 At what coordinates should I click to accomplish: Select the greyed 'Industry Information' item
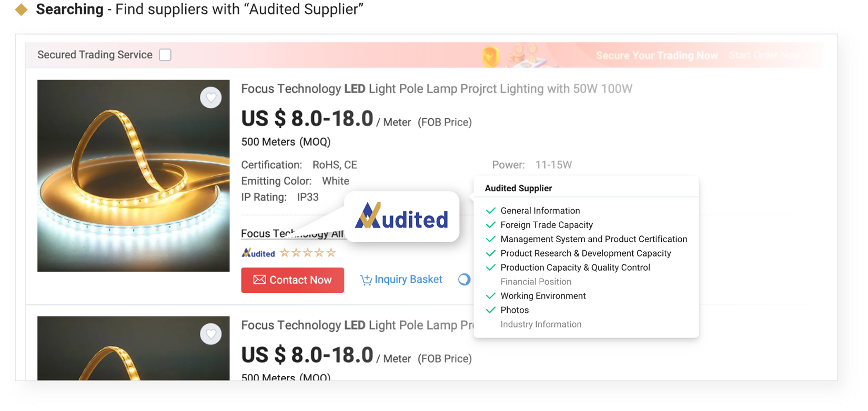541,324
